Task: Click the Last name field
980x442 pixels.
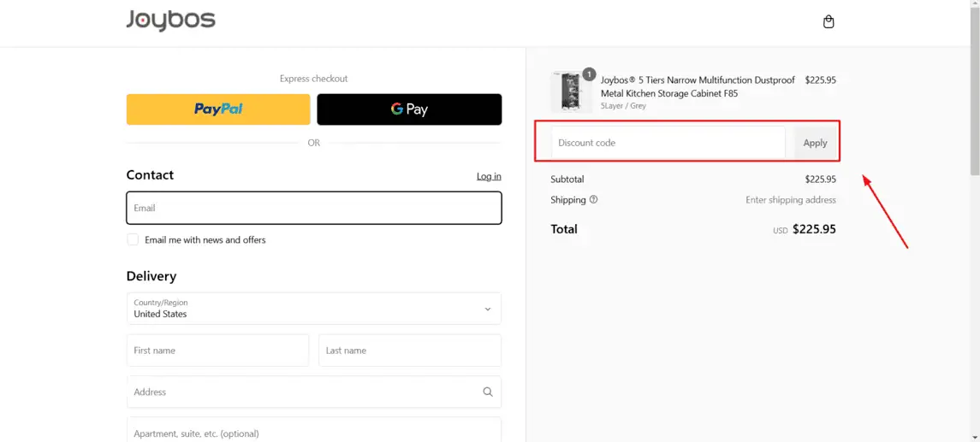Action: click(410, 351)
